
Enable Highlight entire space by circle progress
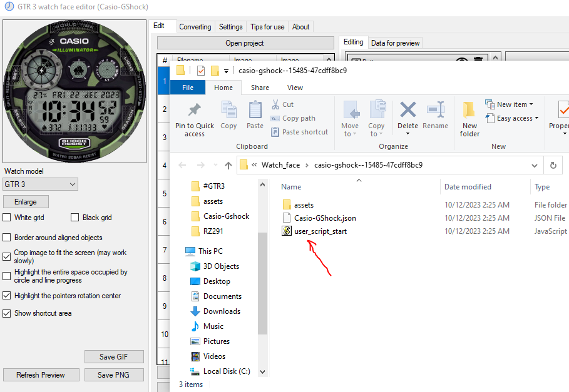click(x=6, y=276)
